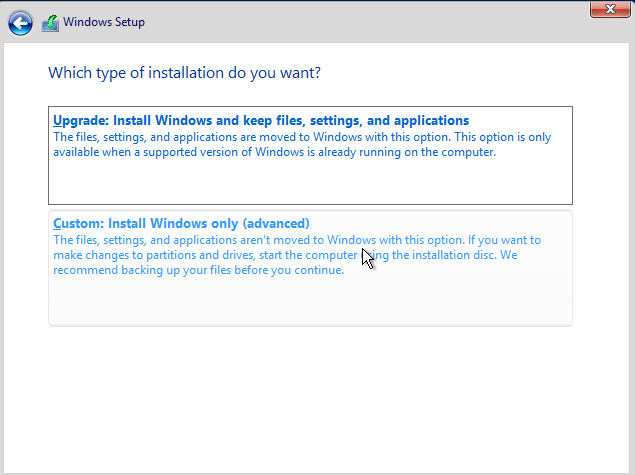Click the heading 'Which type of installation do you want?'
The height and width of the screenshot is (475, 635).
pos(184,73)
